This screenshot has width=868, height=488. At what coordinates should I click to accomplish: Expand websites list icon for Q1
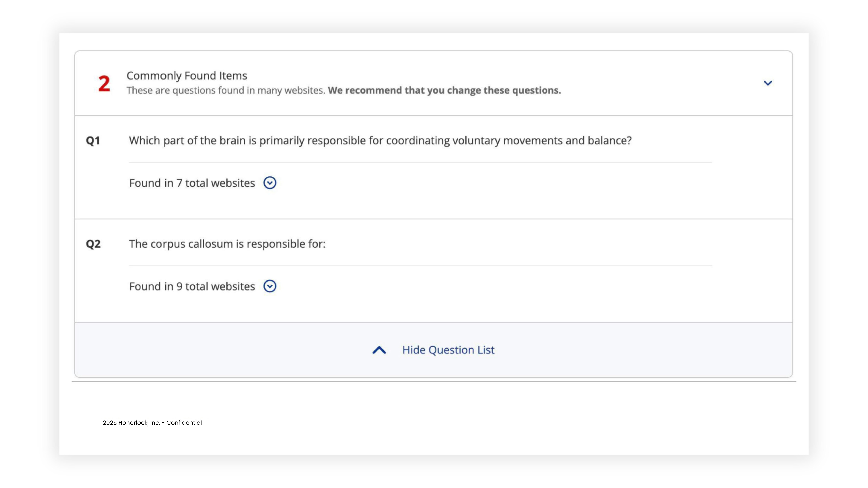point(270,183)
